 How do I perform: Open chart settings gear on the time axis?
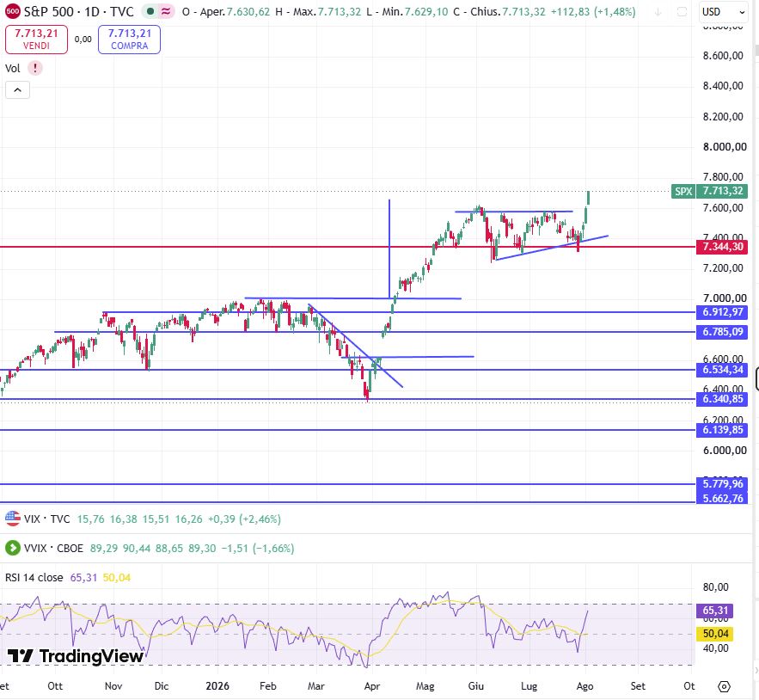tap(724, 686)
